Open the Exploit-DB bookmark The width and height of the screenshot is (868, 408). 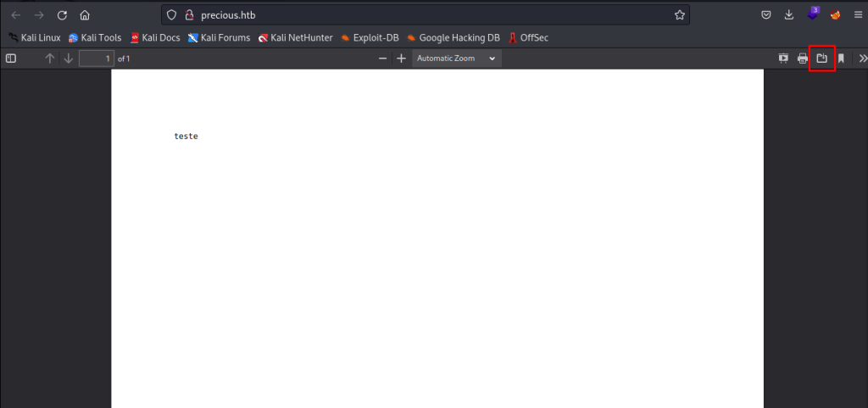pyautogui.click(x=370, y=37)
